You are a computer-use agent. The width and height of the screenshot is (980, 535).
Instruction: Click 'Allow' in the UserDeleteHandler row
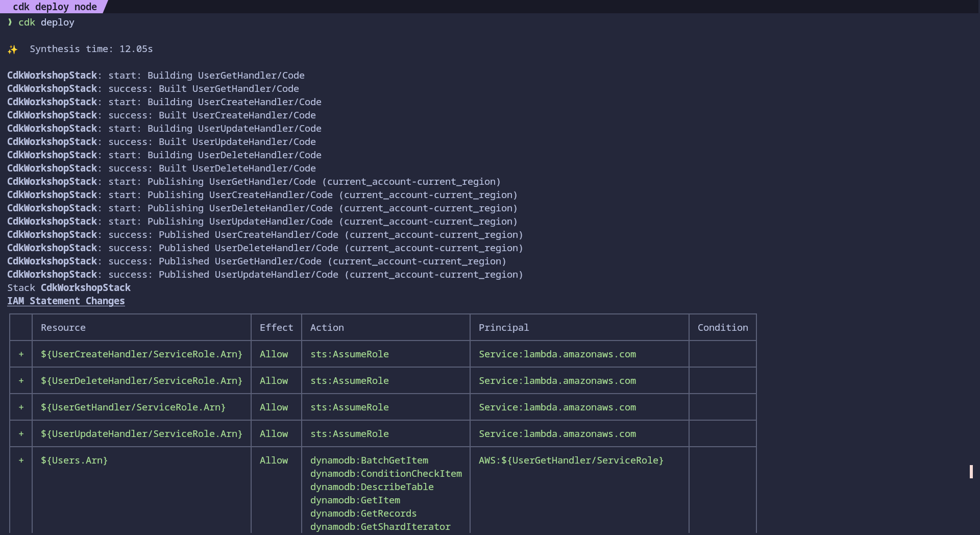tap(274, 381)
